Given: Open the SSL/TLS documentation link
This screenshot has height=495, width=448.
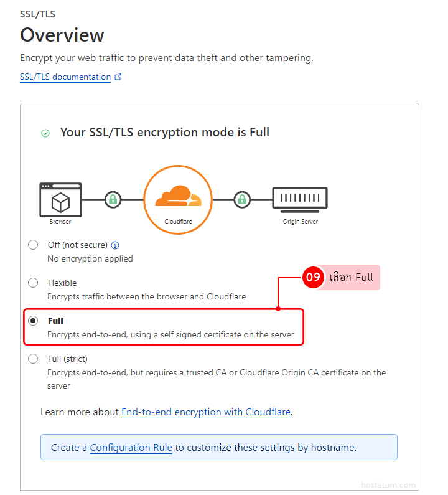Looking at the screenshot, I should point(65,77).
